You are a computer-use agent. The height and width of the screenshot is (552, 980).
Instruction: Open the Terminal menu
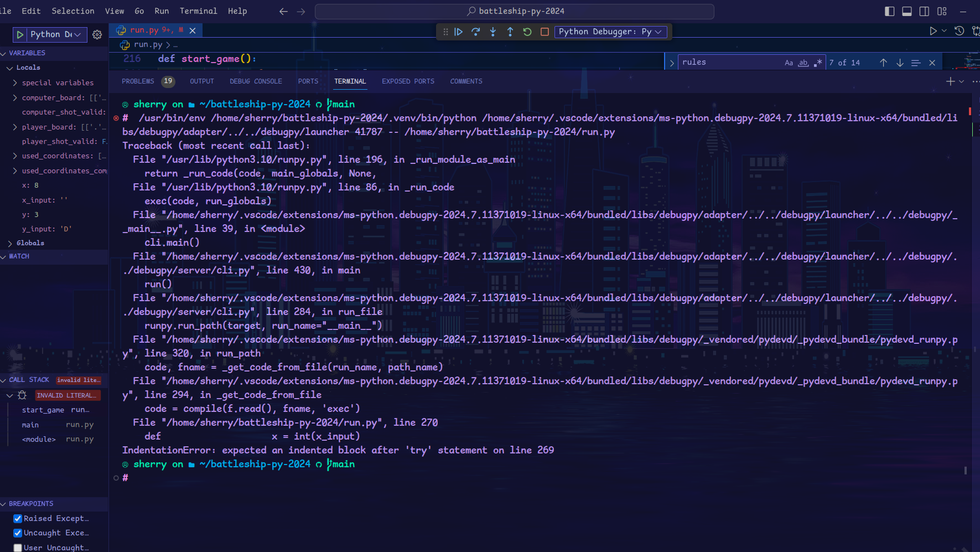[x=198, y=11]
